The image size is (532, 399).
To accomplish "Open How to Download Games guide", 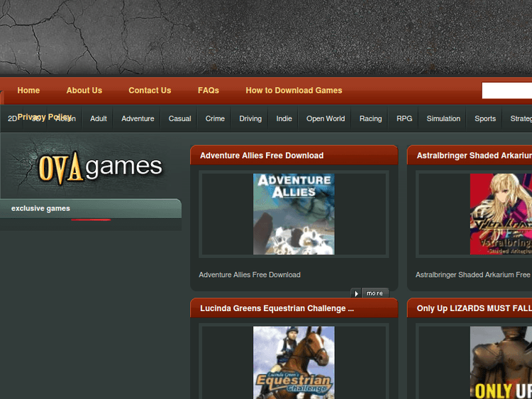I will pyautogui.click(x=294, y=91).
